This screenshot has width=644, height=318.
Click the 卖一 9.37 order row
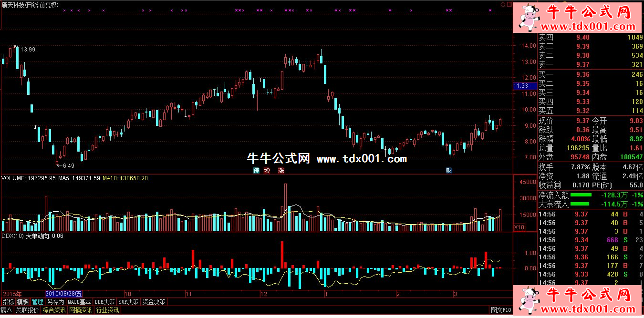point(591,64)
